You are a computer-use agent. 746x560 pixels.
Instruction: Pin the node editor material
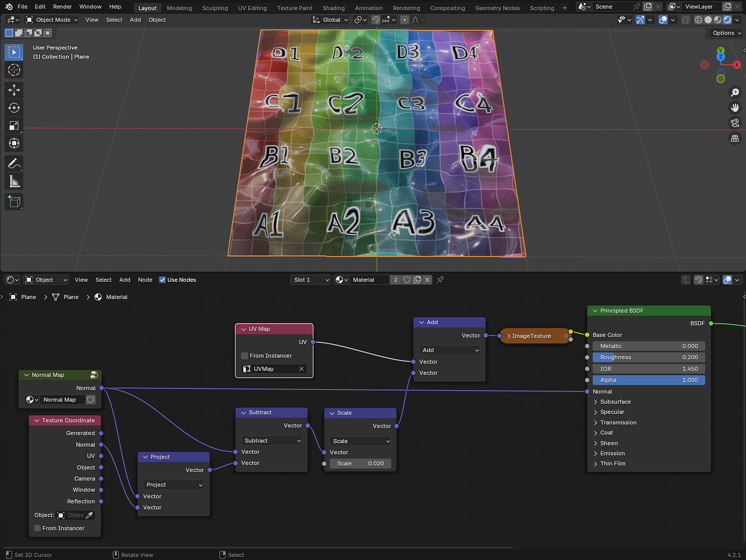pos(440,280)
